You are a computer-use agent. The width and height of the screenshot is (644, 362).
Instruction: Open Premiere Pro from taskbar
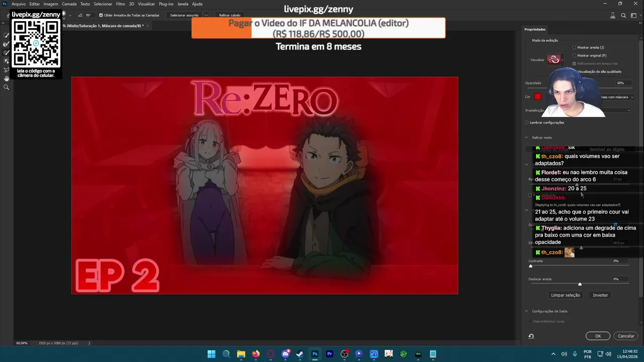coord(330,354)
